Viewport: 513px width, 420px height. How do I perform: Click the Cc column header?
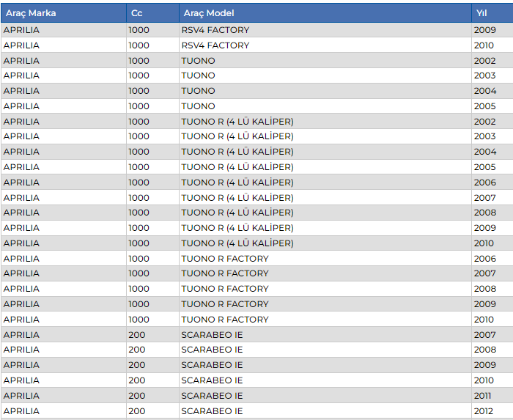pos(136,13)
